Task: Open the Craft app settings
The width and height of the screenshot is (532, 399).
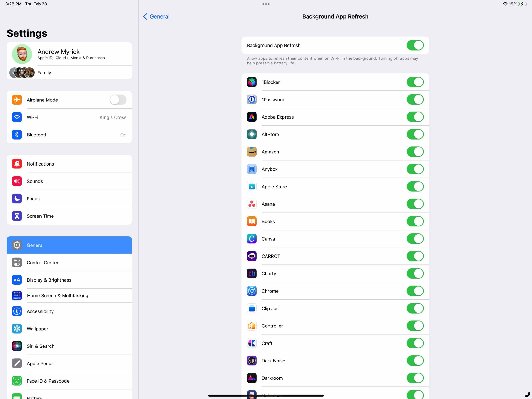Action: pyautogui.click(x=267, y=343)
